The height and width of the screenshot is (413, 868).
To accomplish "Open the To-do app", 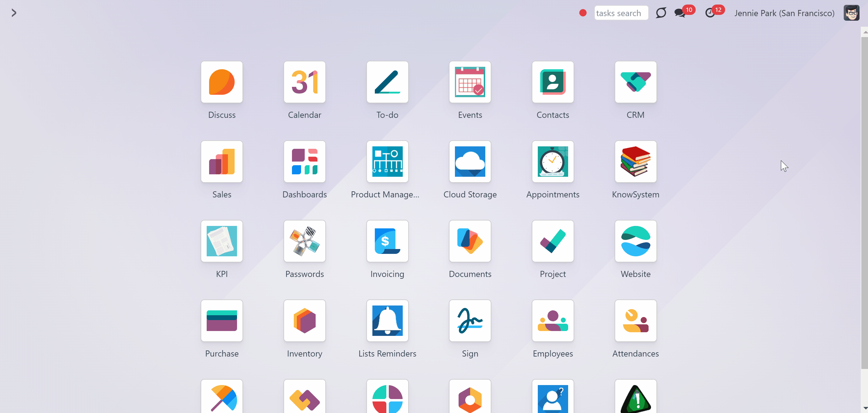I will [x=388, y=82].
